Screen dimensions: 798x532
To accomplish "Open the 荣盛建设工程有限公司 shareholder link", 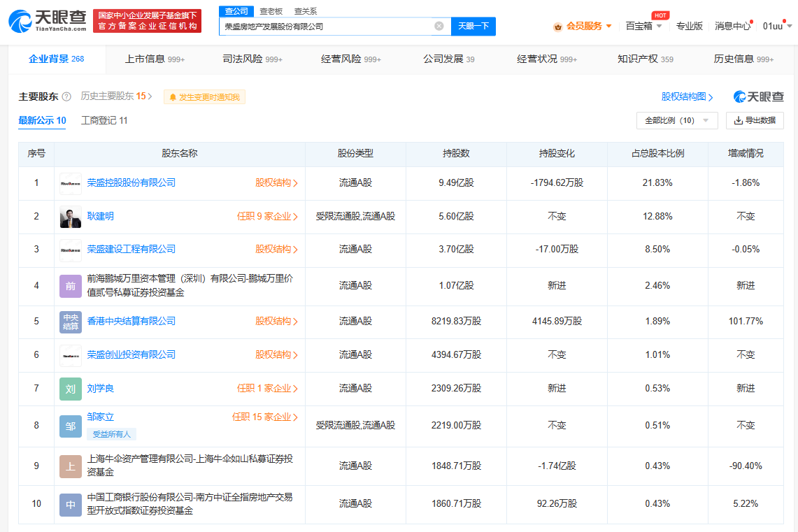I will tap(131, 249).
